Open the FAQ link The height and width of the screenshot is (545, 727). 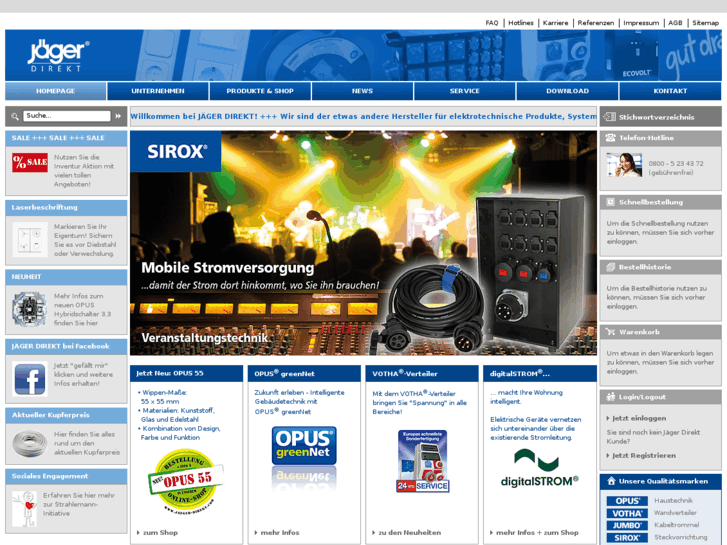[x=492, y=23]
